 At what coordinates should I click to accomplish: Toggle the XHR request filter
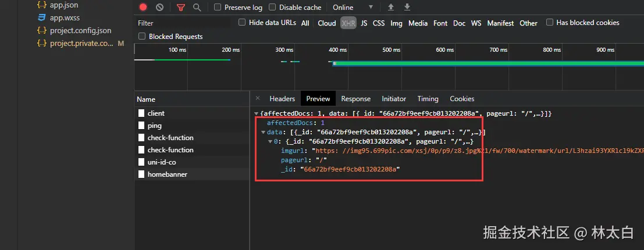348,23
